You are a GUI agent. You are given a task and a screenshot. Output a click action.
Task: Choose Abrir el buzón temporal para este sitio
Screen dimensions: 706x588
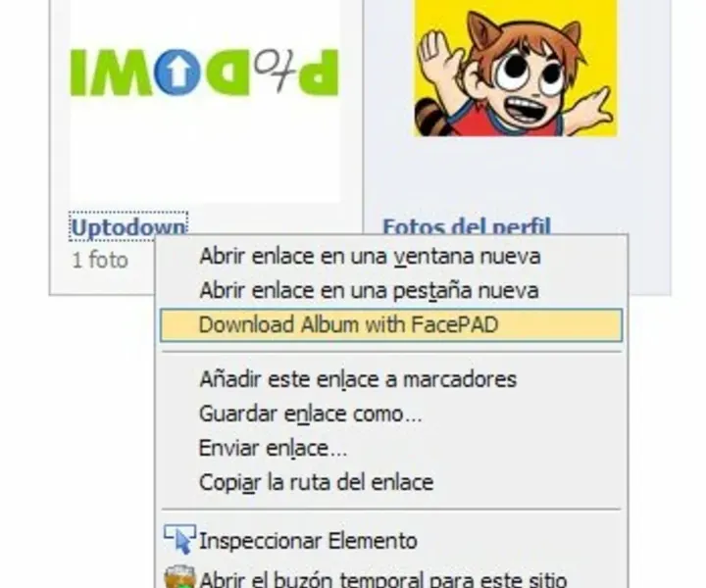(382, 578)
